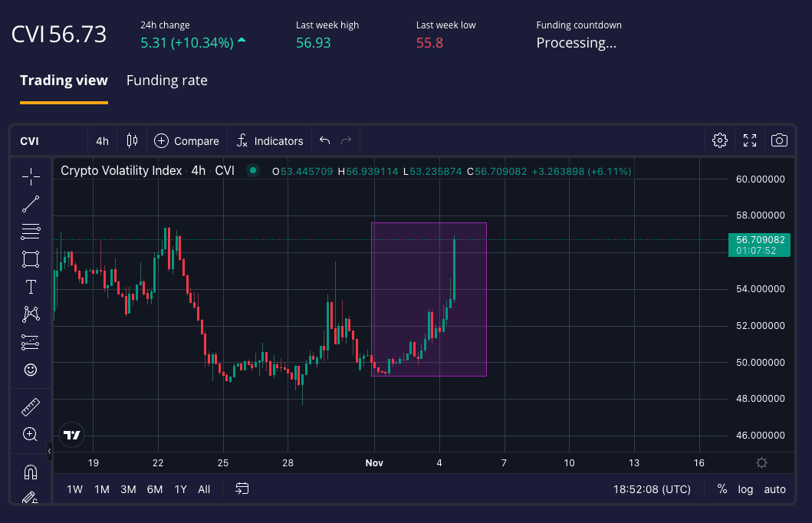Select the crosshair cursor tool
812x523 pixels.
(x=31, y=176)
